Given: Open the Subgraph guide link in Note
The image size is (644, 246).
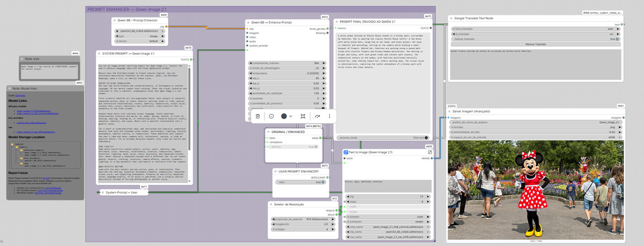Looking at the screenshot, I should (19, 95).
